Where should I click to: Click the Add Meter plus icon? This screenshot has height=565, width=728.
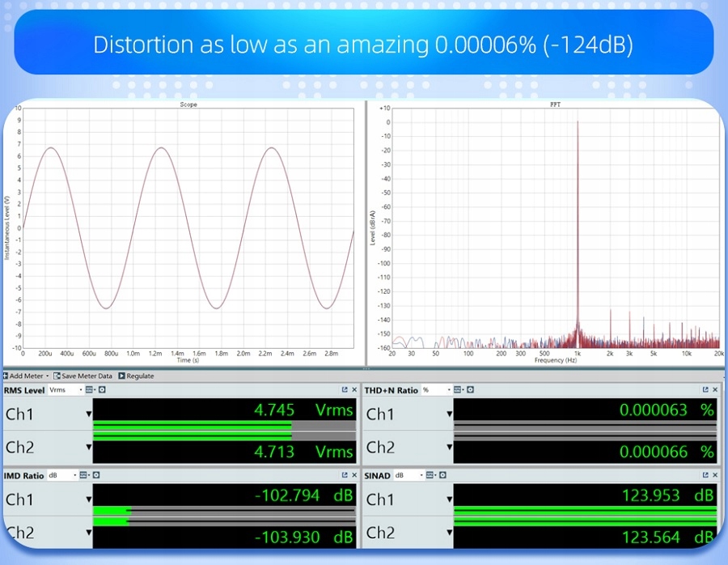click(x=5, y=376)
